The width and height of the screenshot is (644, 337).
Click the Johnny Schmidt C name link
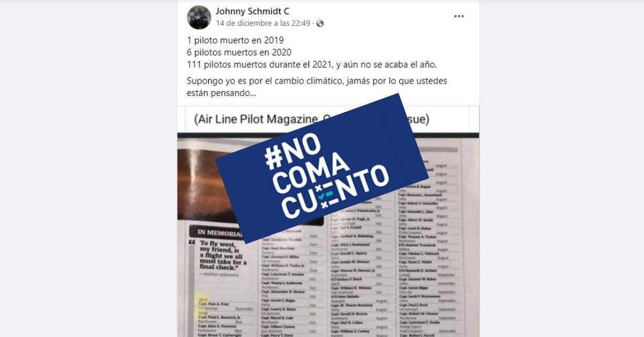pos(252,11)
